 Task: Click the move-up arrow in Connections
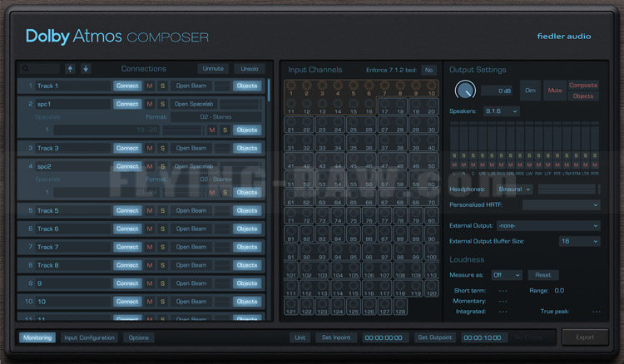[70, 69]
